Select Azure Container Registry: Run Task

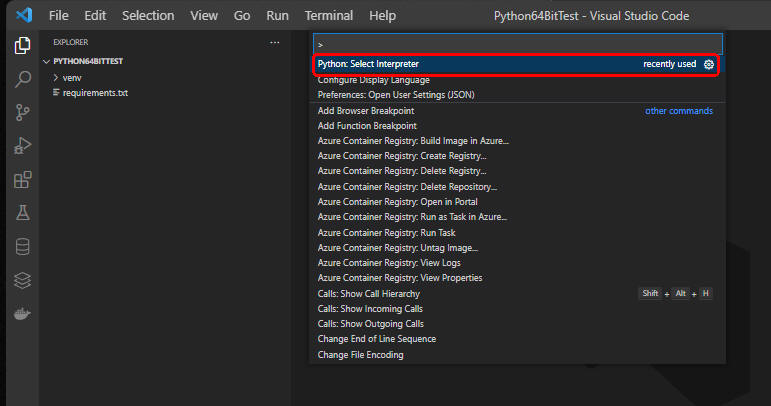[x=518, y=232]
